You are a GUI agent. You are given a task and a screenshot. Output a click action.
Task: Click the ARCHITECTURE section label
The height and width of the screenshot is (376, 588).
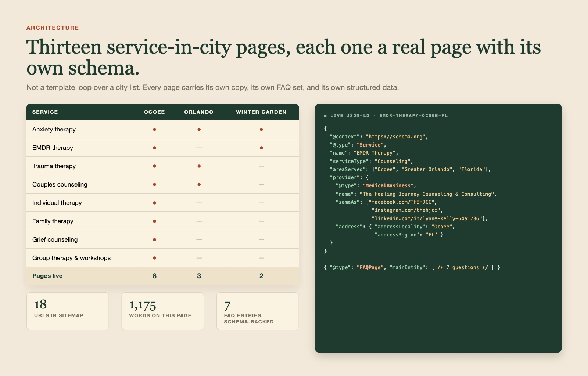53,28
